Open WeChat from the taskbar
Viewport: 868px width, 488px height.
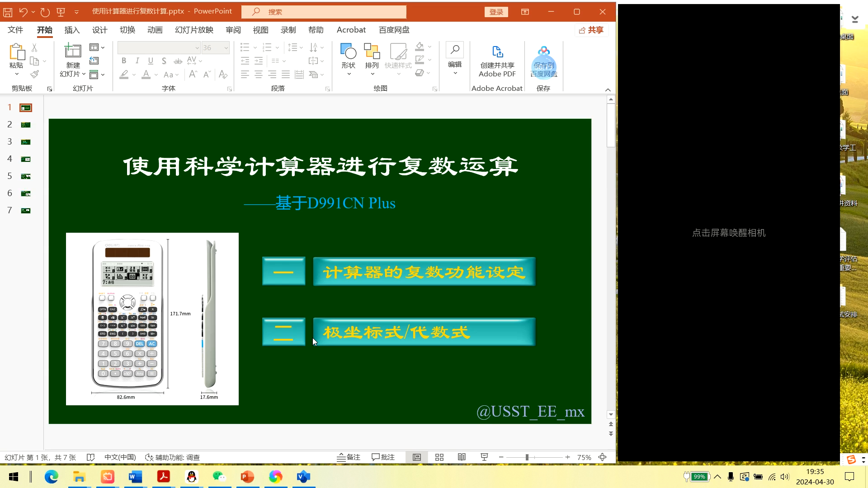[219, 477]
